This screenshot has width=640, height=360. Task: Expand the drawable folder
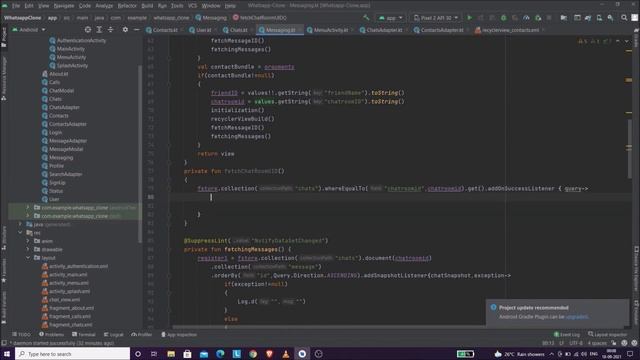click(28, 249)
